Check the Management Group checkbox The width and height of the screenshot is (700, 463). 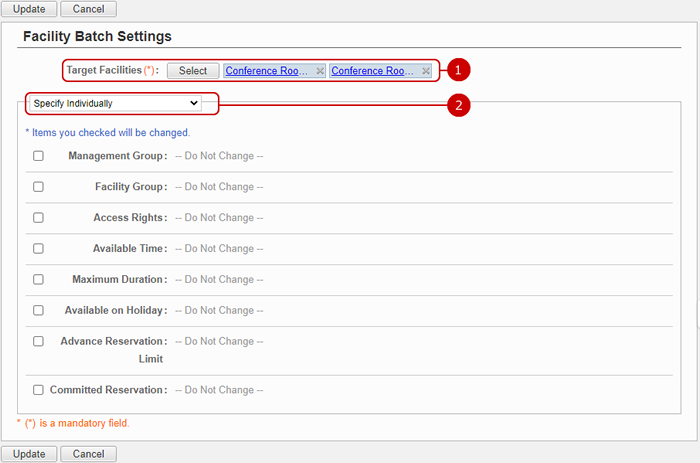pos(38,156)
